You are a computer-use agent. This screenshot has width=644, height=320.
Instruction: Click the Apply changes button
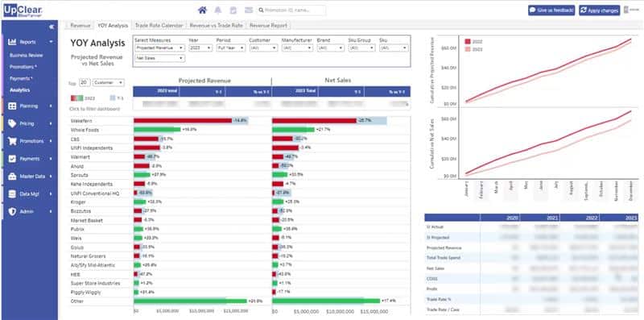[599, 10]
